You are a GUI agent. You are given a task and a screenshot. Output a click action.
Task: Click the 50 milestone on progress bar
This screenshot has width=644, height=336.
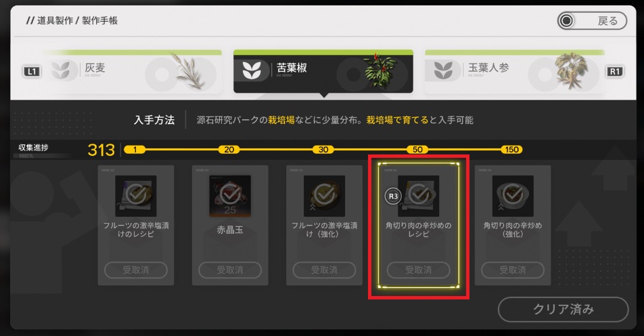click(x=417, y=150)
